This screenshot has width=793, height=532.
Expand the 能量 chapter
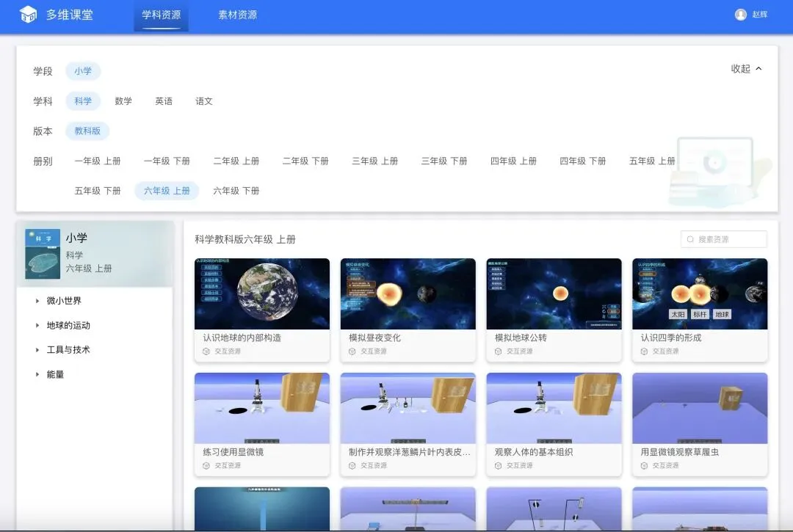pyautogui.click(x=55, y=374)
